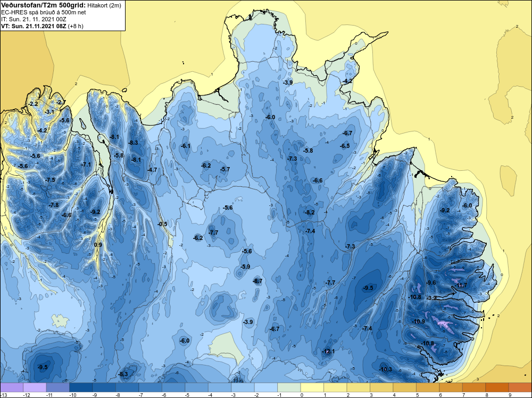Click the legend swatch labeled 3
This screenshot has width=532, height=398.
tap(381, 387)
